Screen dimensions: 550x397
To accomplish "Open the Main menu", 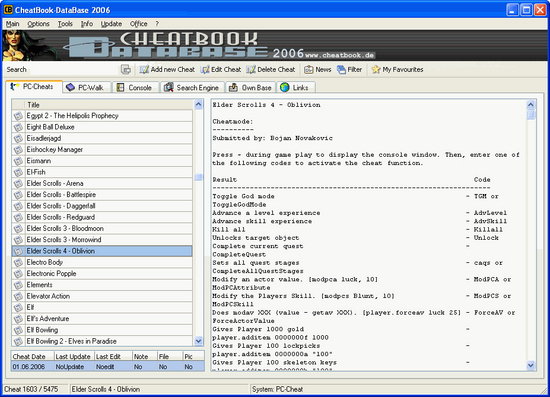I will [x=13, y=24].
